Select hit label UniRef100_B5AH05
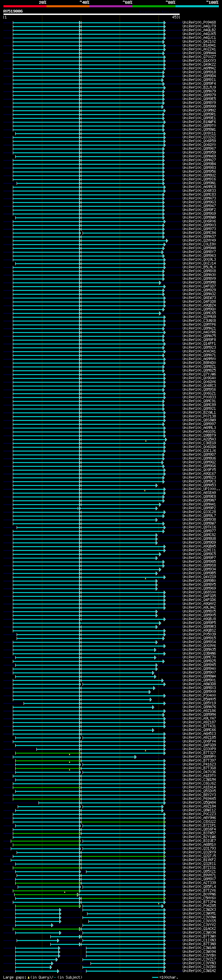Image resolution: width=222 pixels, height=980 pixels. tap(199, 699)
